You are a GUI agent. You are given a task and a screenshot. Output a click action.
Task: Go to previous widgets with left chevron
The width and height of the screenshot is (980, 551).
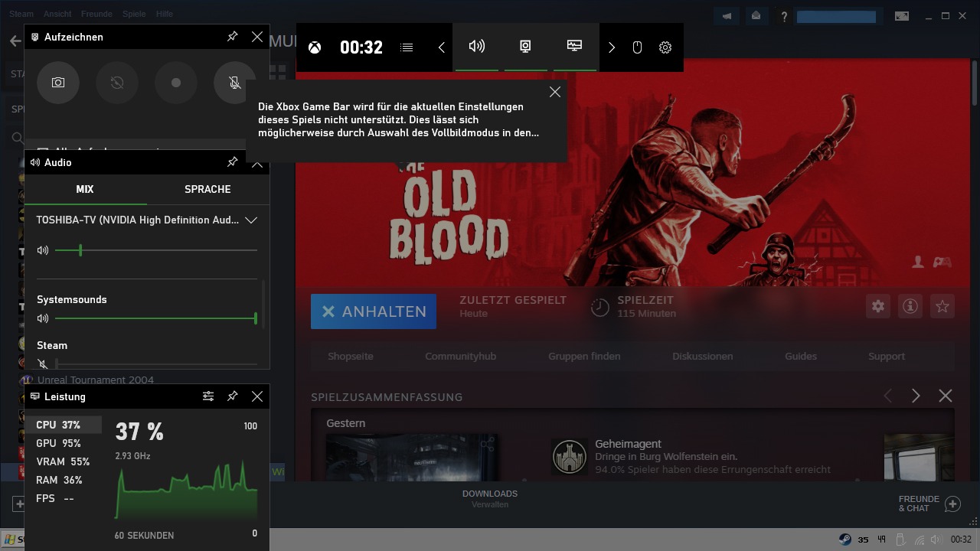click(x=442, y=47)
